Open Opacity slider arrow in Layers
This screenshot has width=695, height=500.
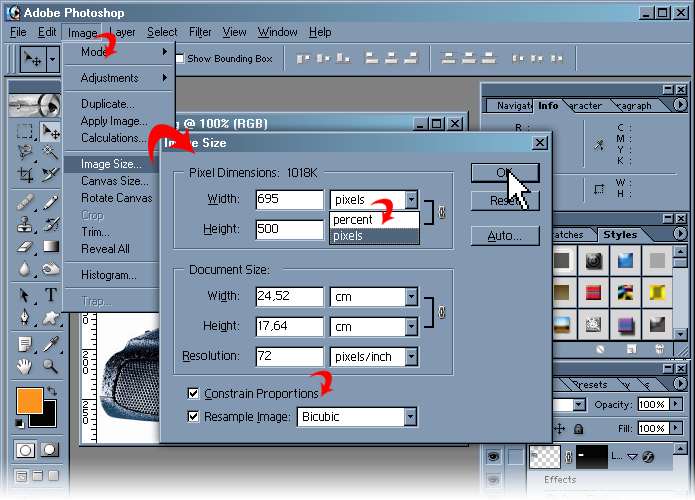676,404
